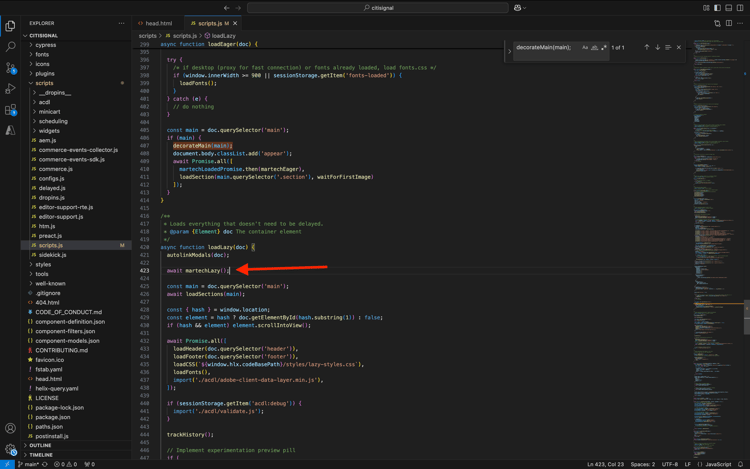Toggle Match Case in find widget
The image size is (750, 469).
click(585, 47)
